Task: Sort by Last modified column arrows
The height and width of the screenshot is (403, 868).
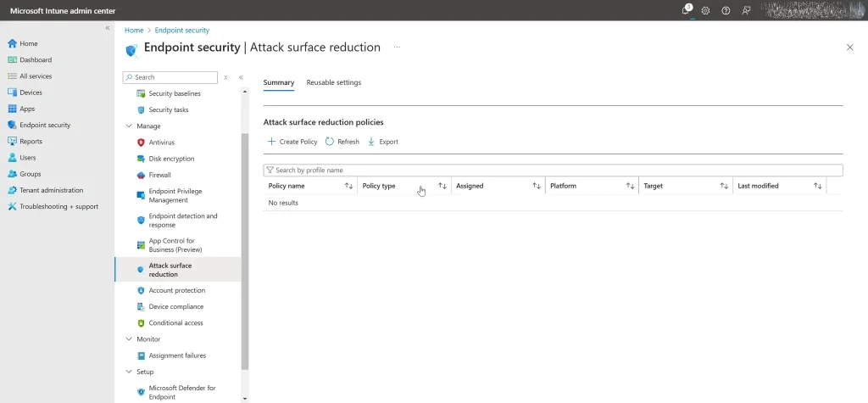Action: 818,187
